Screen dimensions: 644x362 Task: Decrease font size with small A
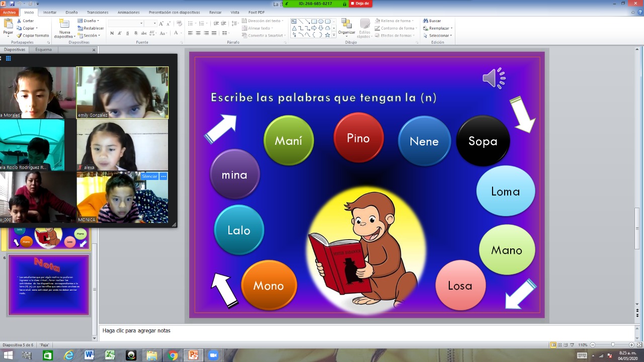coord(169,24)
